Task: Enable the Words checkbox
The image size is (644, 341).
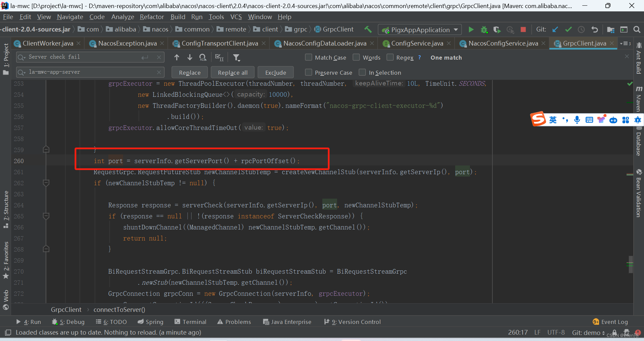Action: tap(356, 57)
